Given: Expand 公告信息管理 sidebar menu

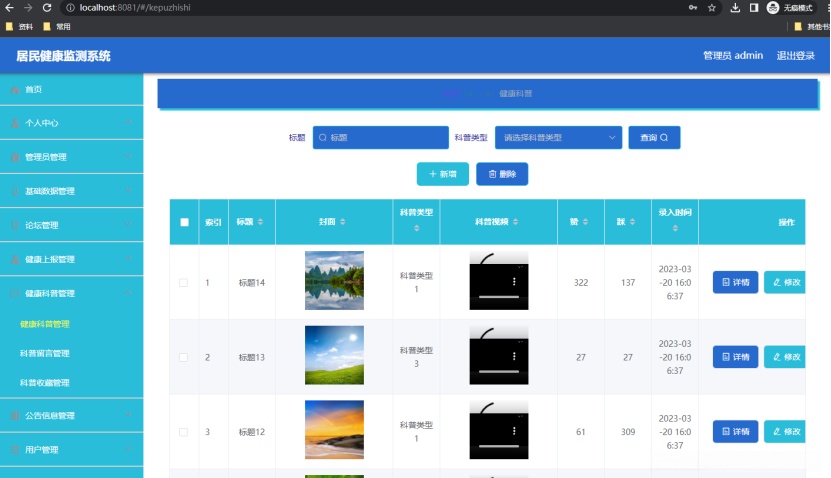Looking at the screenshot, I should pos(72,415).
